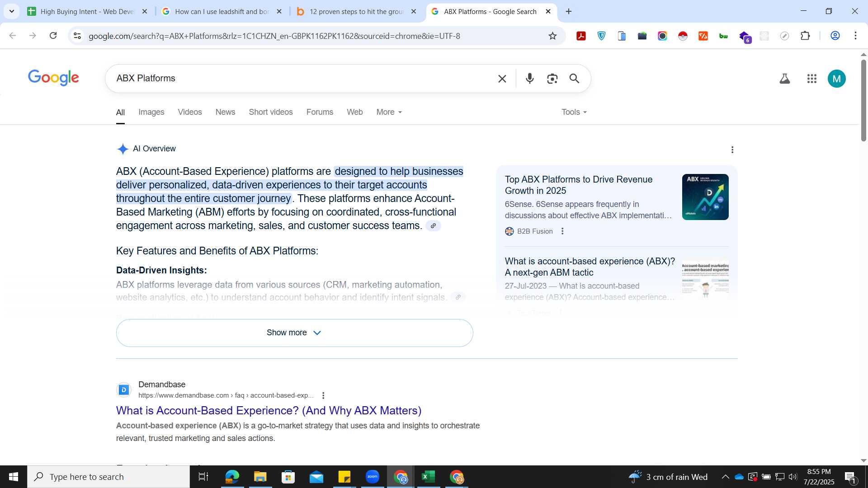The width and height of the screenshot is (868, 488).
Task: Open Google account avatar M
Action: (836, 79)
